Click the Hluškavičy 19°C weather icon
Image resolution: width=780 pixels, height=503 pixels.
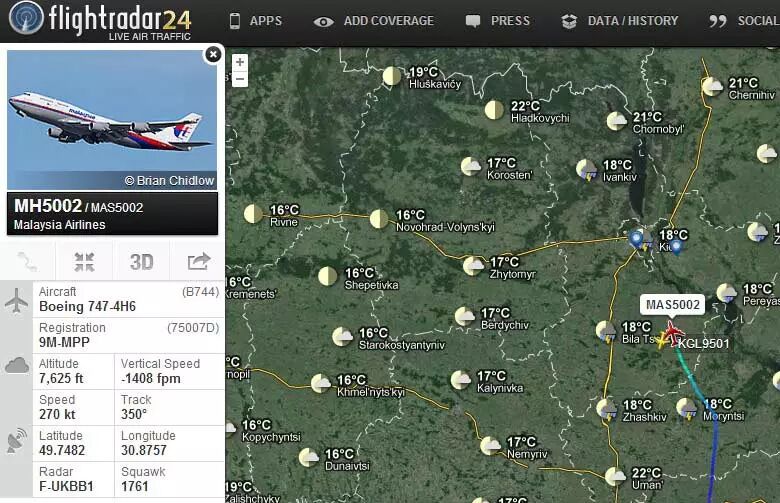(392, 76)
